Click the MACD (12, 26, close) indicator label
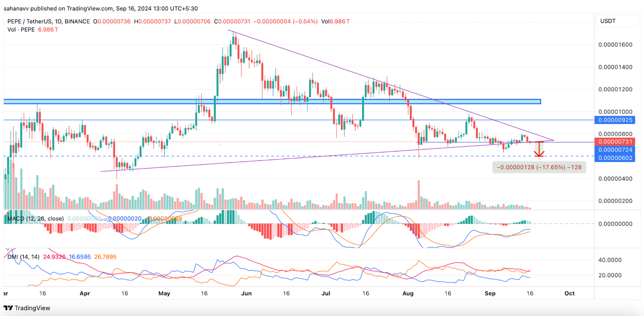 pyautogui.click(x=35, y=218)
